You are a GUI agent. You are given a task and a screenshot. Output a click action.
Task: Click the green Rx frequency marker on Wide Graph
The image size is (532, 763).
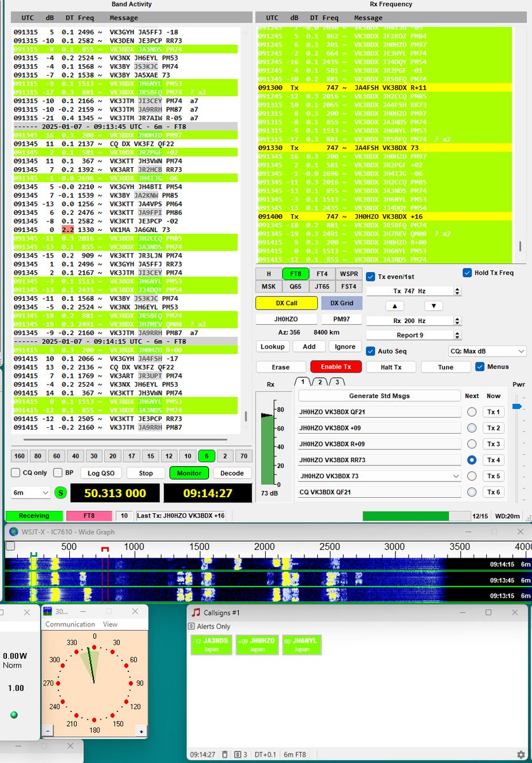click(34, 555)
